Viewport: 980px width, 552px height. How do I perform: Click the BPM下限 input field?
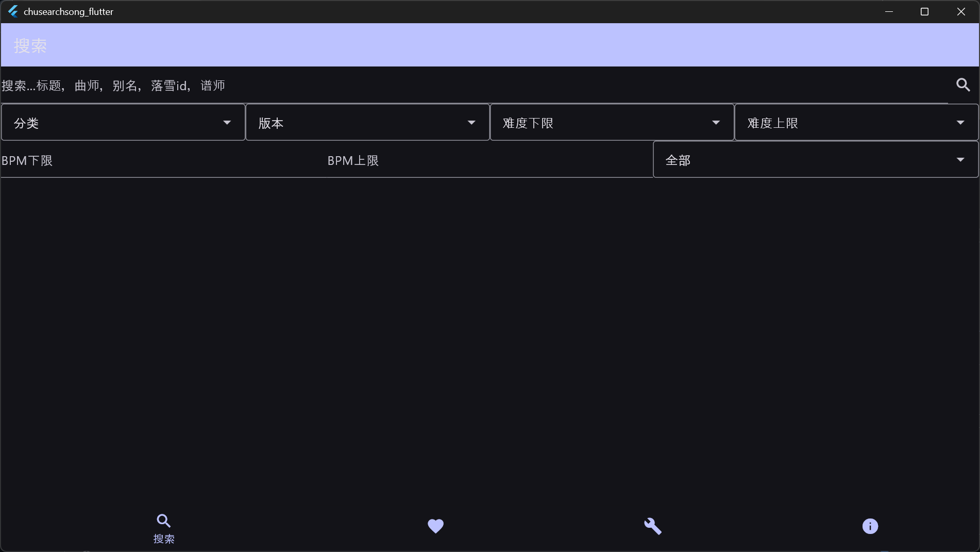pyautogui.click(x=164, y=160)
